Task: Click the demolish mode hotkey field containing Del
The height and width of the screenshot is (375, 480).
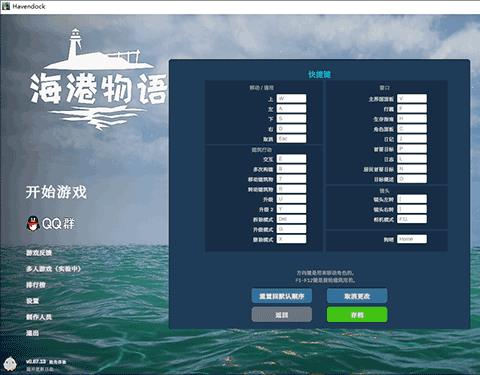Action: (x=291, y=219)
